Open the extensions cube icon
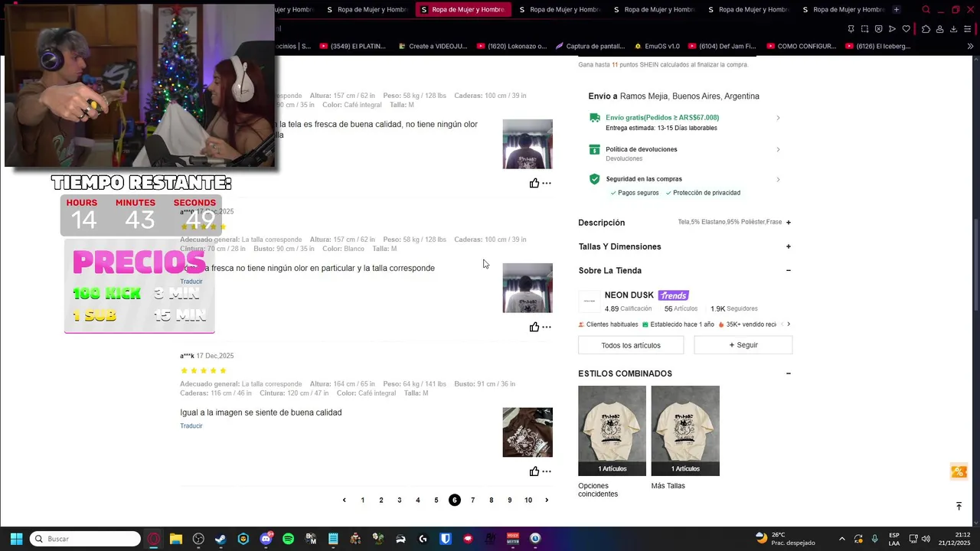 (926, 29)
